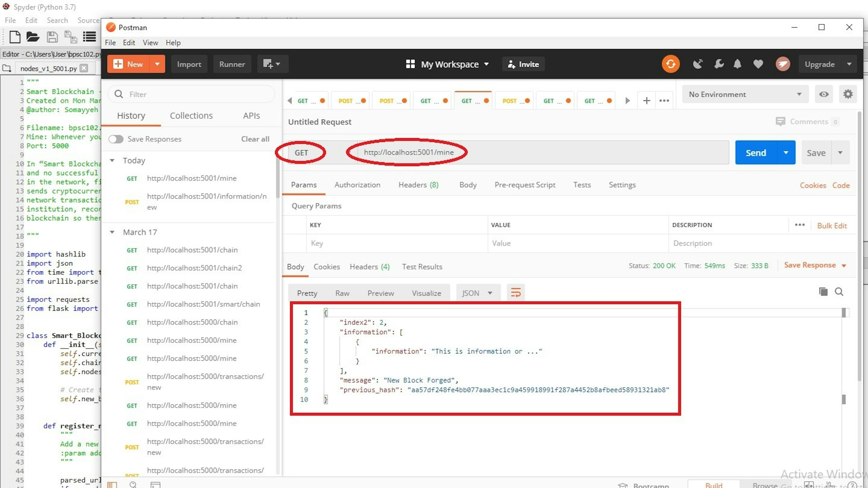868x488 pixels.
Task: Switch response view to Raw
Action: tap(342, 293)
